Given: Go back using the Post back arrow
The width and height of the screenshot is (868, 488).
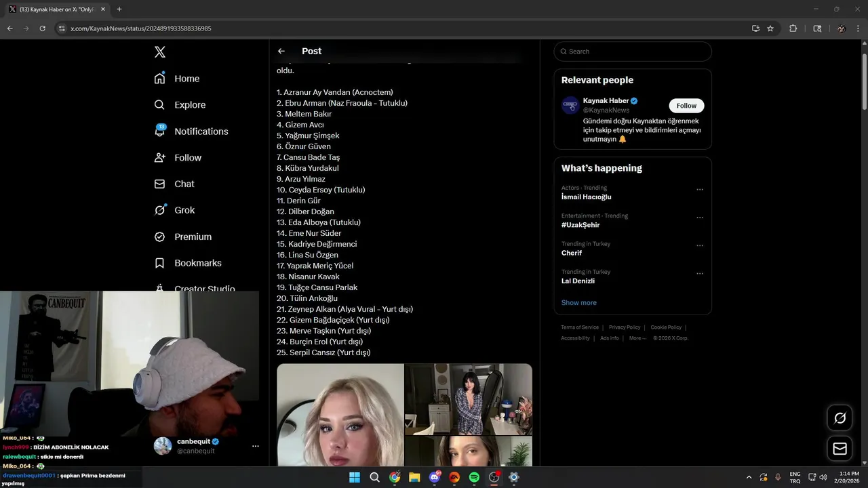Looking at the screenshot, I should tap(281, 51).
